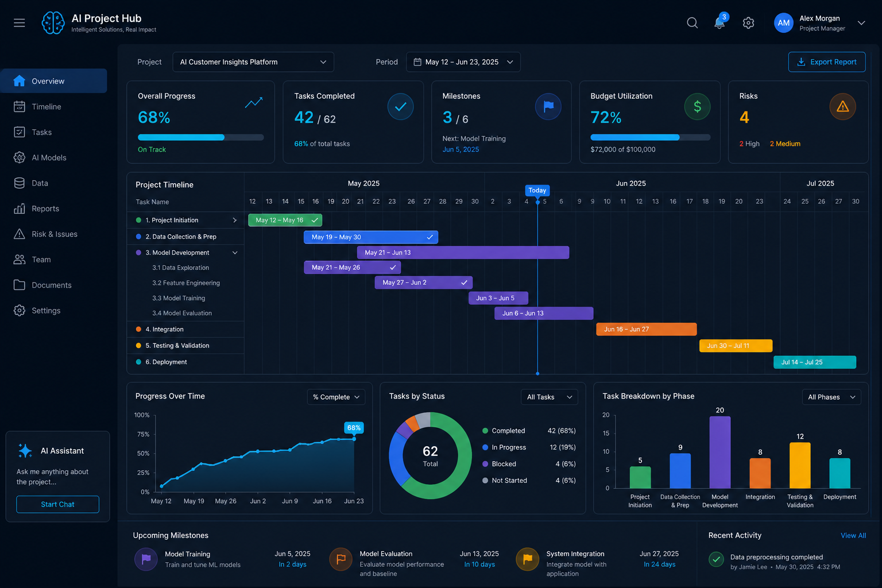
Task: Click the Jun 16 – Jun 27 Integration bar
Action: click(x=647, y=329)
